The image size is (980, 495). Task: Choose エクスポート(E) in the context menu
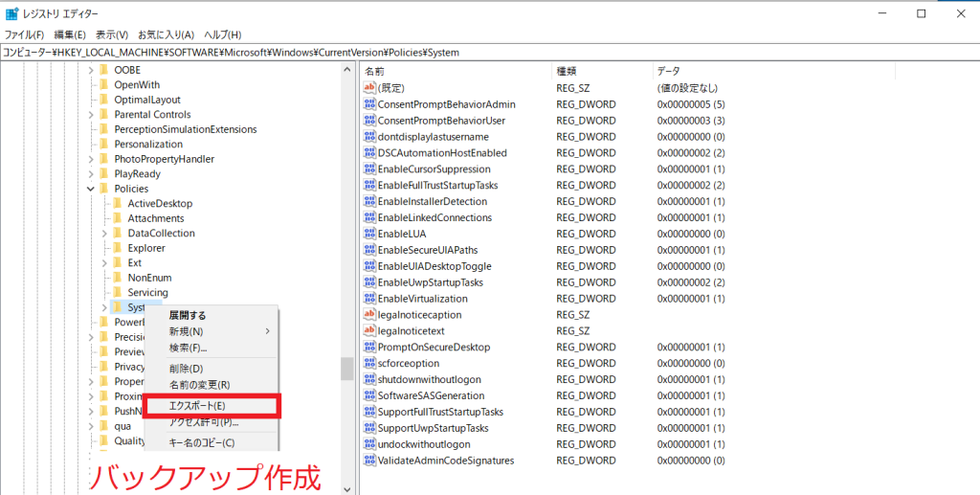(212, 406)
